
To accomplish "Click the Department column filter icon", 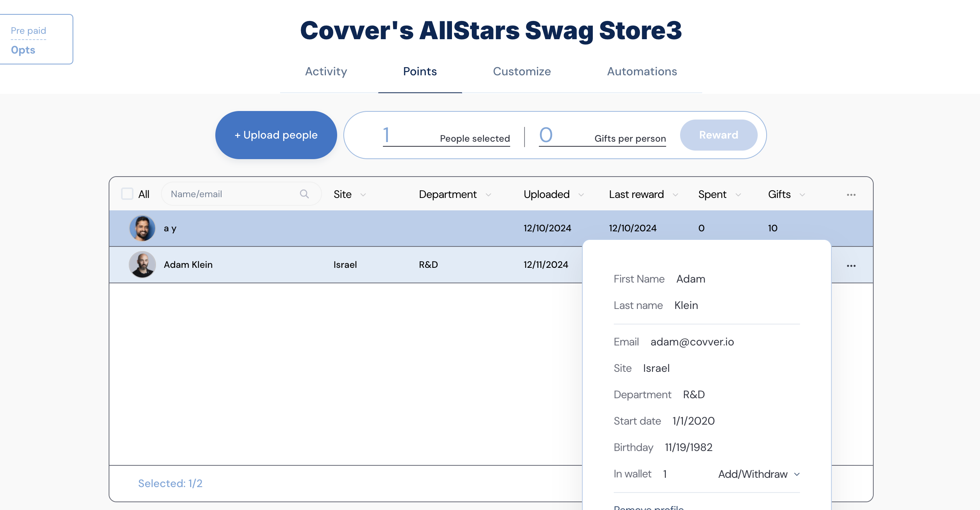I will click(489, 194).
